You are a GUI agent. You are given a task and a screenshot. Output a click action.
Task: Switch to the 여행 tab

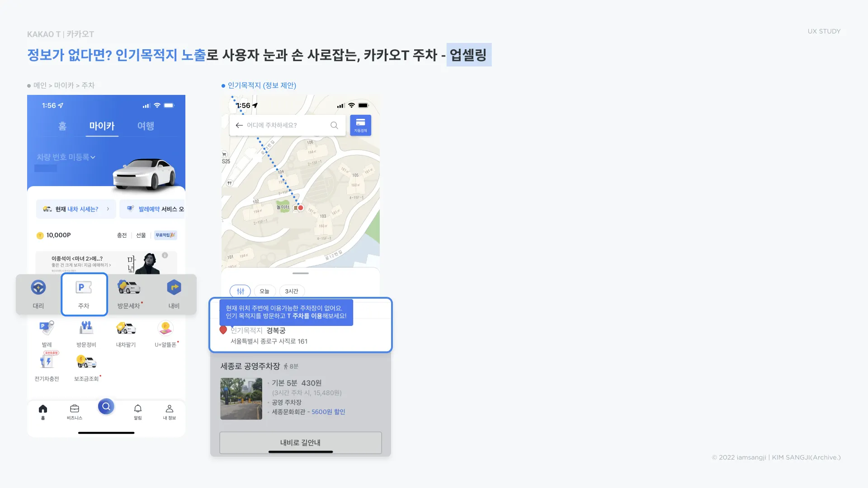coord(146,126)
